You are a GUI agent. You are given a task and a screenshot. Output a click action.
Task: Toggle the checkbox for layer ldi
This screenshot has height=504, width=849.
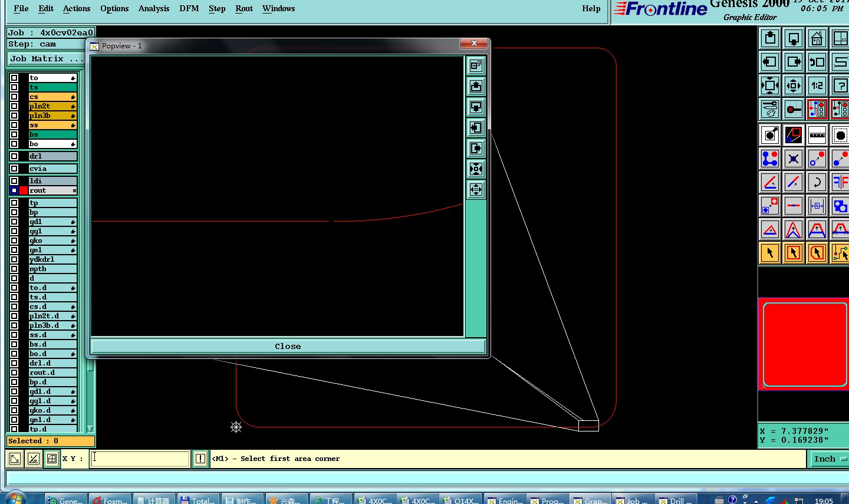pos(14,181)
